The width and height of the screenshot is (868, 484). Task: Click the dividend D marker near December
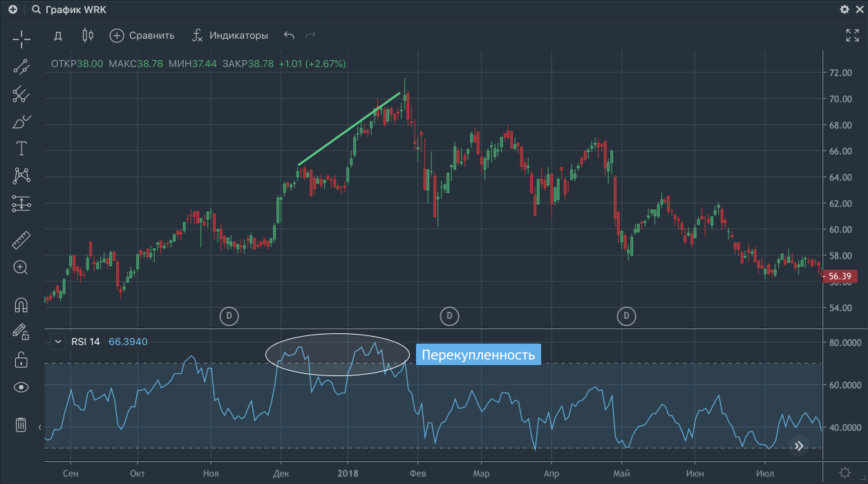(229, 317)
